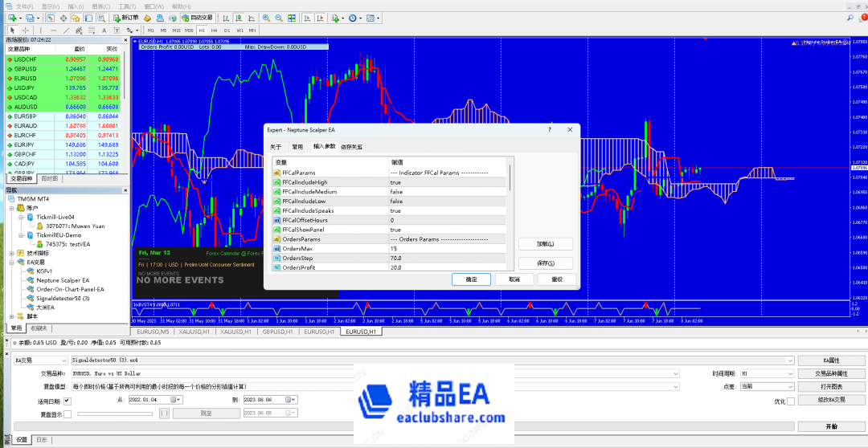Image resolution: width=868 pixels, height=448 pixels.
Task: Select the horizontal line drawing tool
Action: tap(54, 30)
